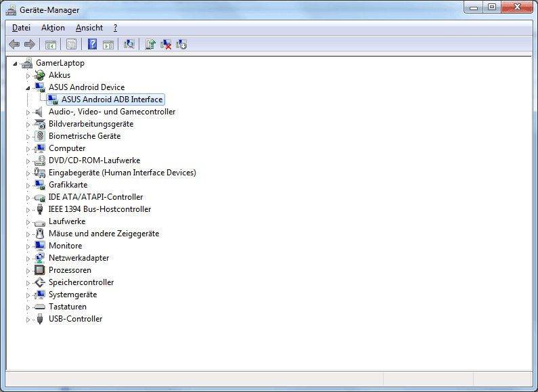The height and width of the screenshot is (392, 538).
Task: Open the Ansicht menu
Action: [89, 28]
